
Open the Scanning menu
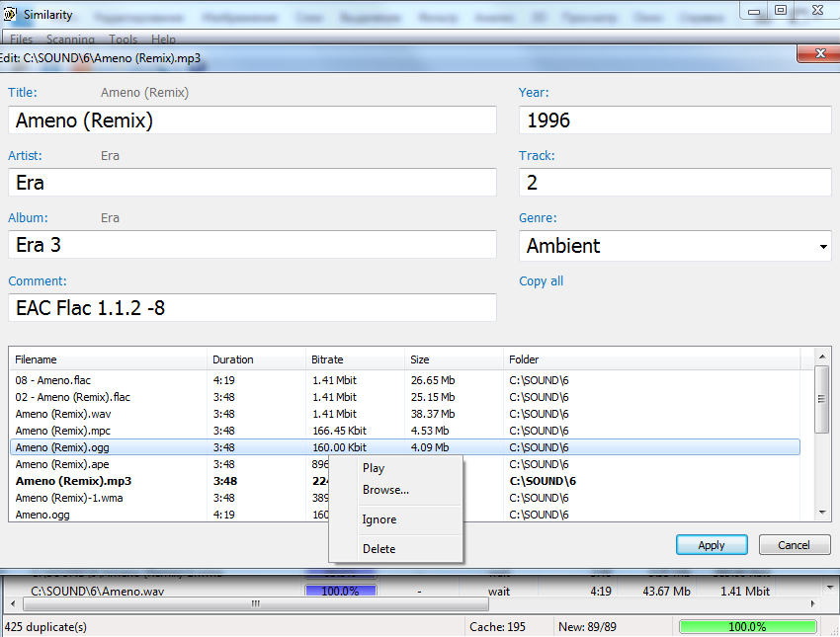pyautogui.click(x=70, y=40)
